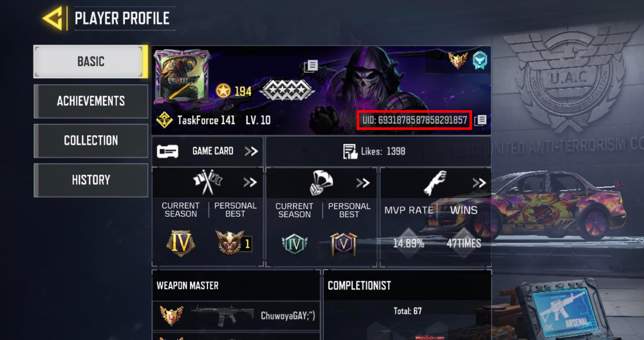Screen dimensions: 644x340
Task: Expand the zombies stats arrows
Action: [479, 182]
